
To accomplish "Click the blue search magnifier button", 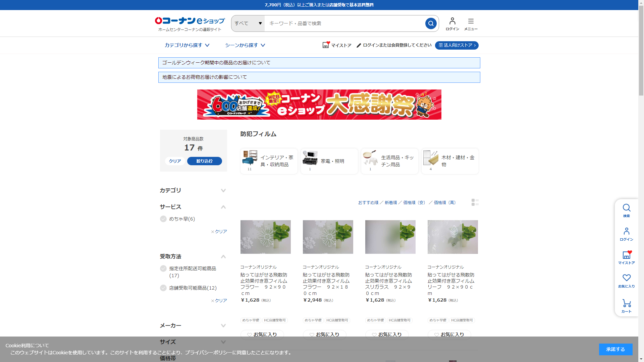I will [x=431, y=23].
